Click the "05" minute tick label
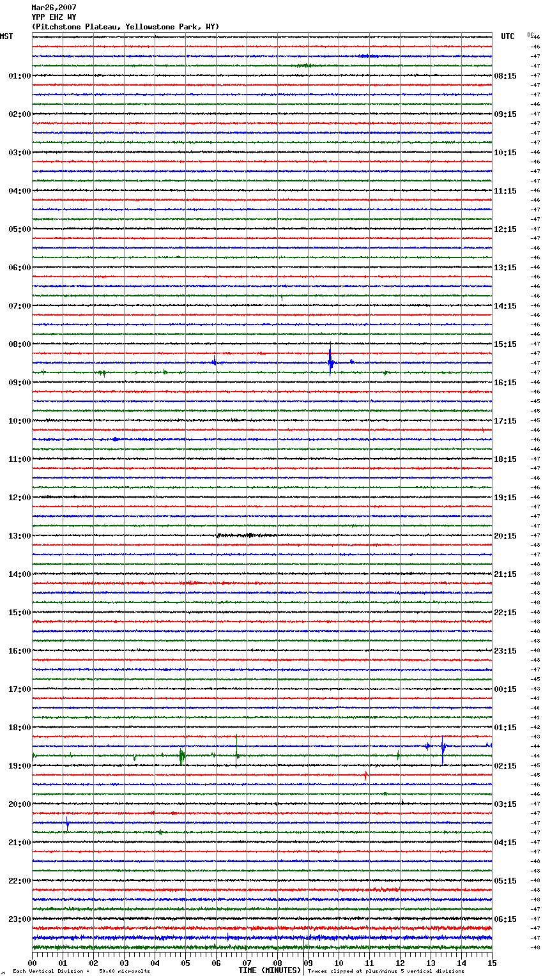The image size is (543, 980). tap(186, 963)
